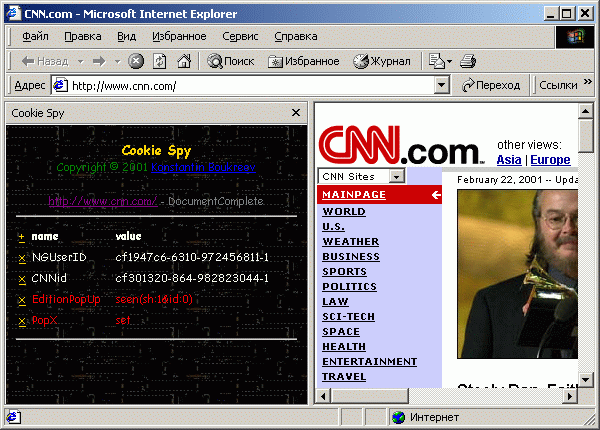Close the Cookie Spy panel

point(296,112)
